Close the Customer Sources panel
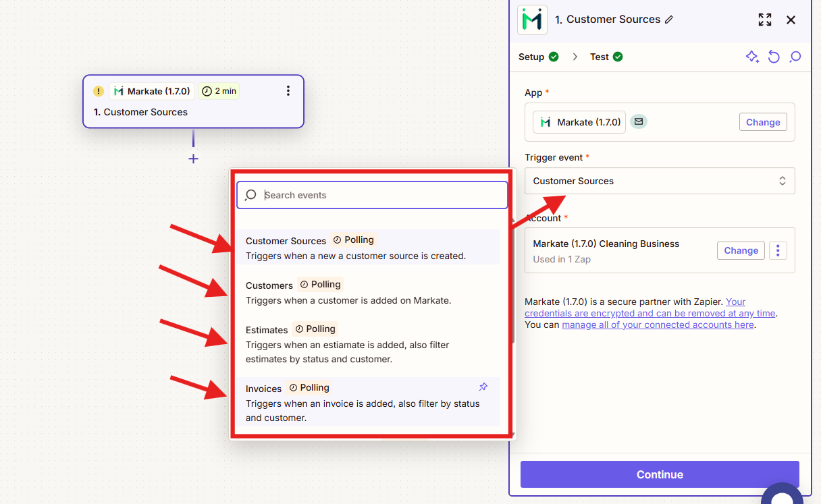This screenshot has width=821, height=504. pyautogui.click(x=791, y=20)
